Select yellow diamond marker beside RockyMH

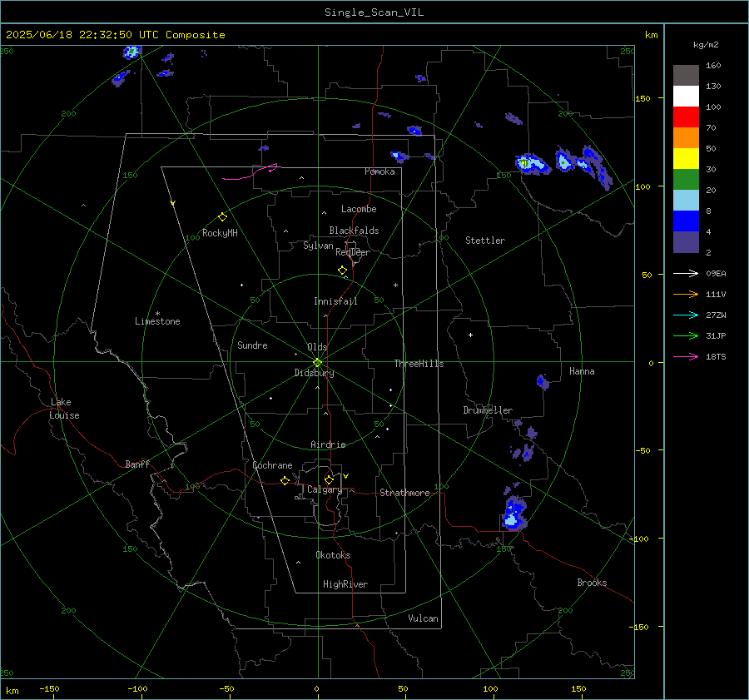click(222, 217)
